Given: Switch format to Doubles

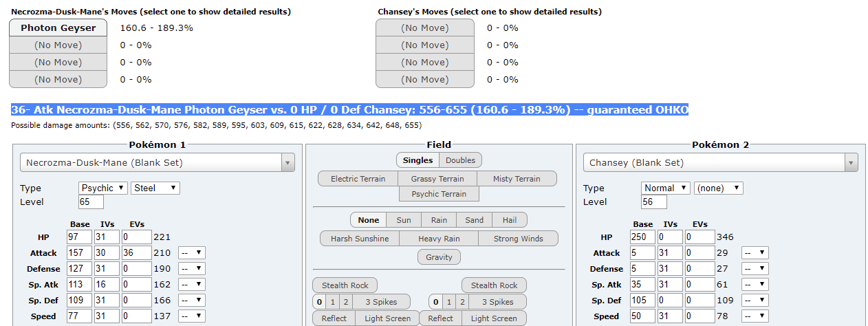Looking at the screenshot, I should pos(460,160).
